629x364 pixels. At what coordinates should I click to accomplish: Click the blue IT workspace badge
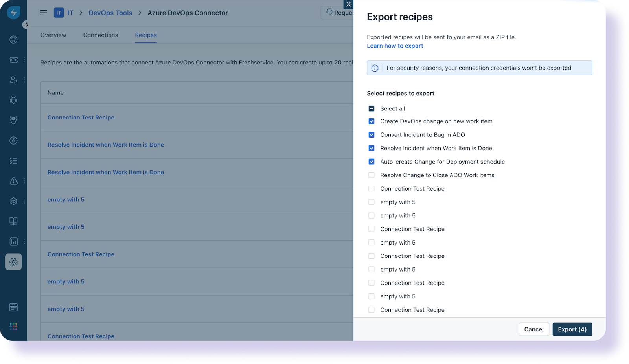click(x=59, y=13)
